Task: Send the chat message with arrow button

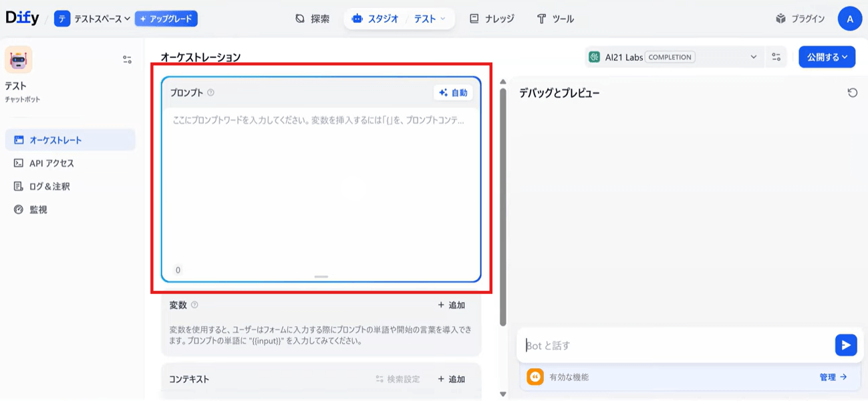Action: 846,345
